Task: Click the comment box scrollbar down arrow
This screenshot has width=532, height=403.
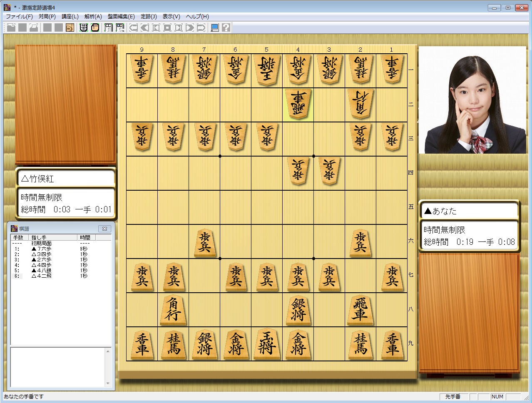Action: pyautogui.click(x=108, y=383)
